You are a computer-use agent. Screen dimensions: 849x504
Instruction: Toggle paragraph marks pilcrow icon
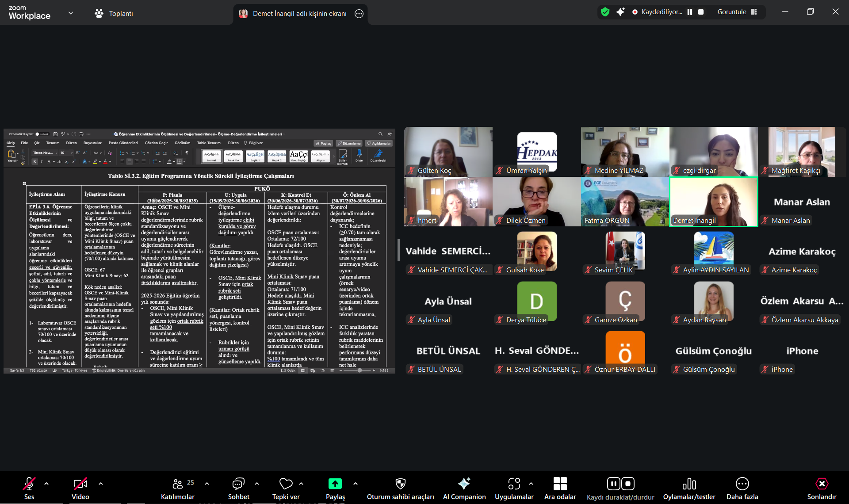pyautogui.click(x=187, y=153)
